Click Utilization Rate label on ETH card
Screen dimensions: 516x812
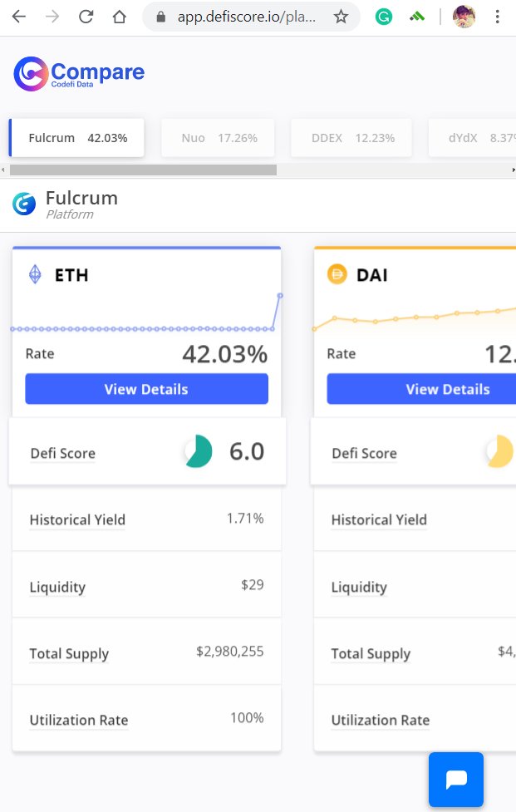79,720
